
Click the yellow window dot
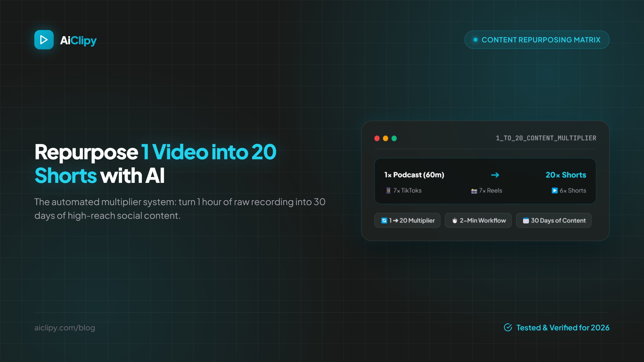click(x=386, y=138)
